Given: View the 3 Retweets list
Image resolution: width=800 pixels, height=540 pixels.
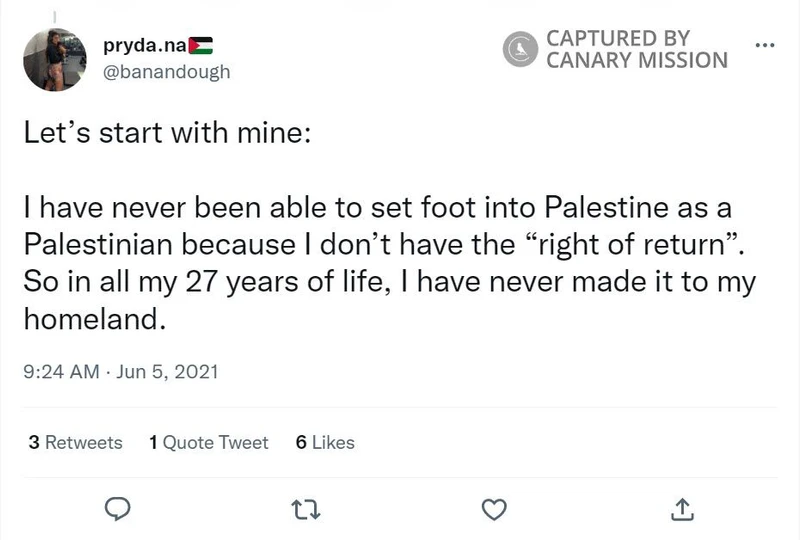Looking at the screenshot, I should pos(76,442).
